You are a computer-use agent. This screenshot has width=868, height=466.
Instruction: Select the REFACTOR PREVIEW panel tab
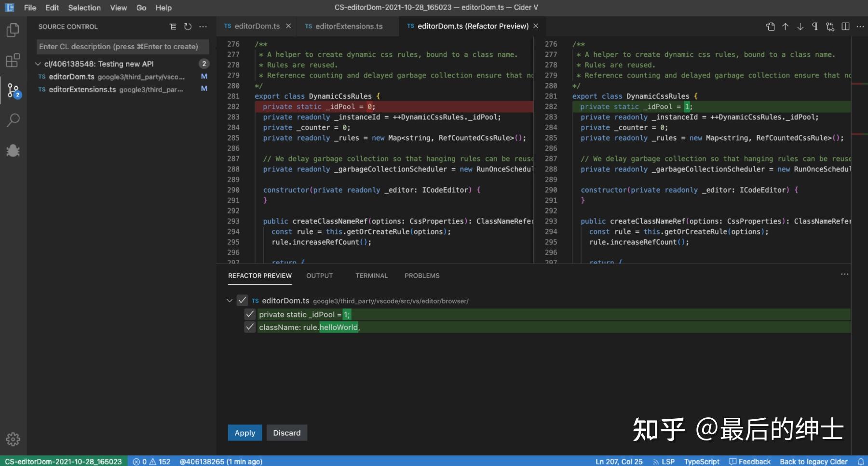(x=260, y=276)
